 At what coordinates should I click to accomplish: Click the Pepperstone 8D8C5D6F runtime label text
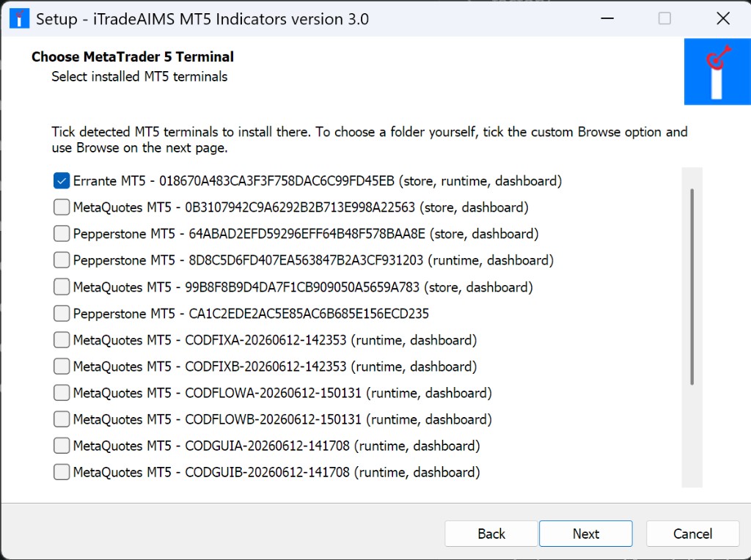[313, 260]
